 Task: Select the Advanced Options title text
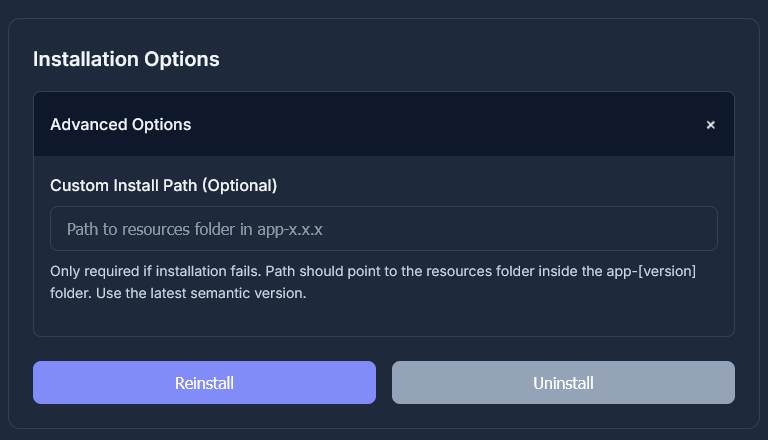(120, 125)
